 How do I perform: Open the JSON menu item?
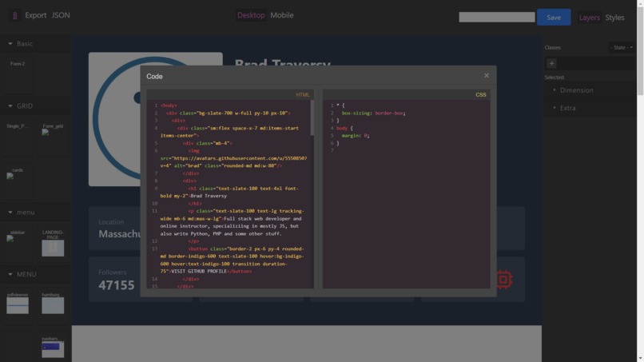click(x=61, y=15)
